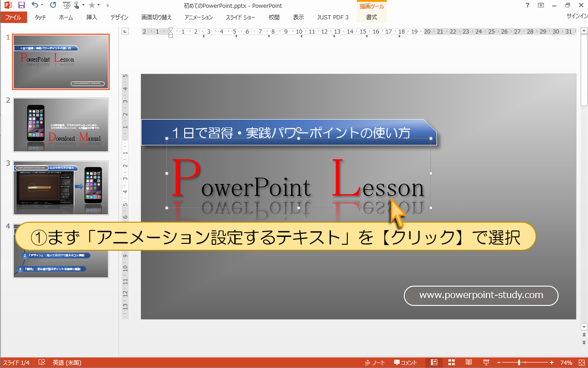The width and height of the screenshot is (588, 368).
Task: Switch to Normal view icon
Action: tap(434, 362)
